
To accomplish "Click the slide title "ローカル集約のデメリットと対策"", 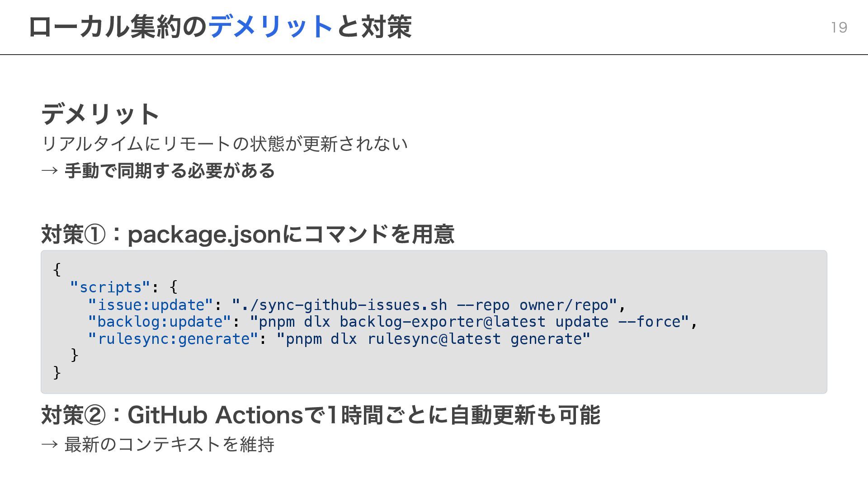I will click(220, 27).
